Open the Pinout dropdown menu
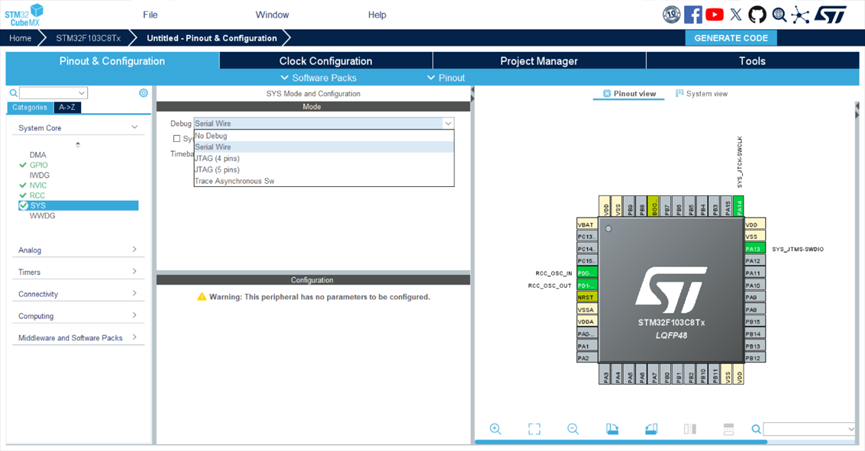865x451 pixels. coord(446,78)
